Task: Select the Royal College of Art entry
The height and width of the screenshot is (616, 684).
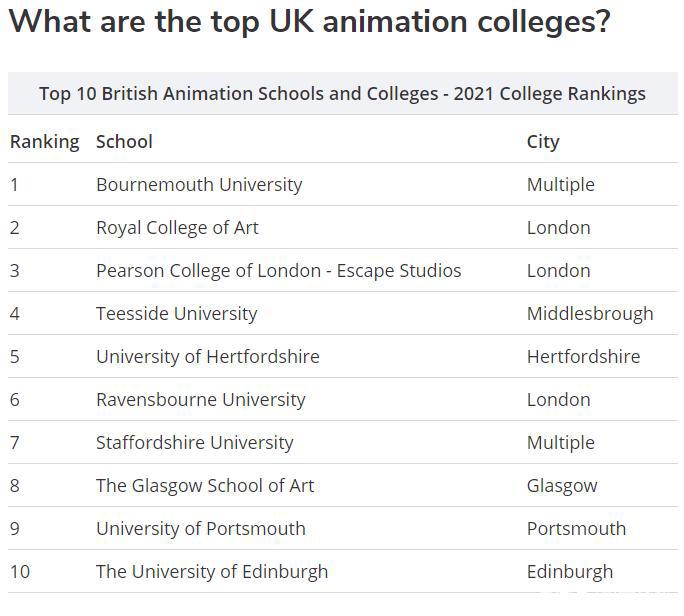Action: [177, 228]
